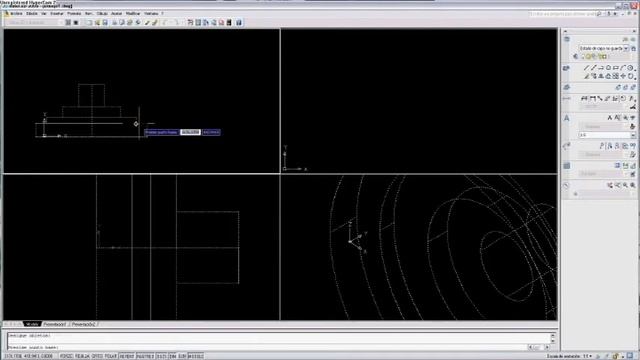Click the Multiline text tool icon
Viewport: 640px width, 360px height.
coord(609,118)
